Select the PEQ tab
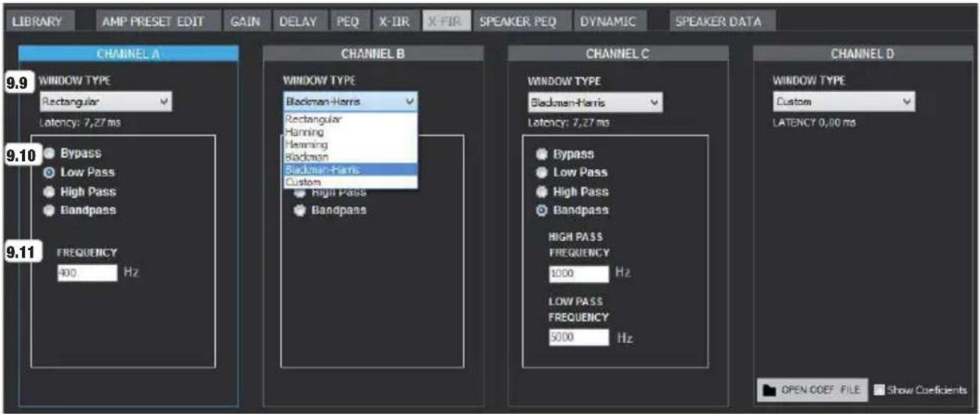 pyautogui.click(x=348, y=21)
